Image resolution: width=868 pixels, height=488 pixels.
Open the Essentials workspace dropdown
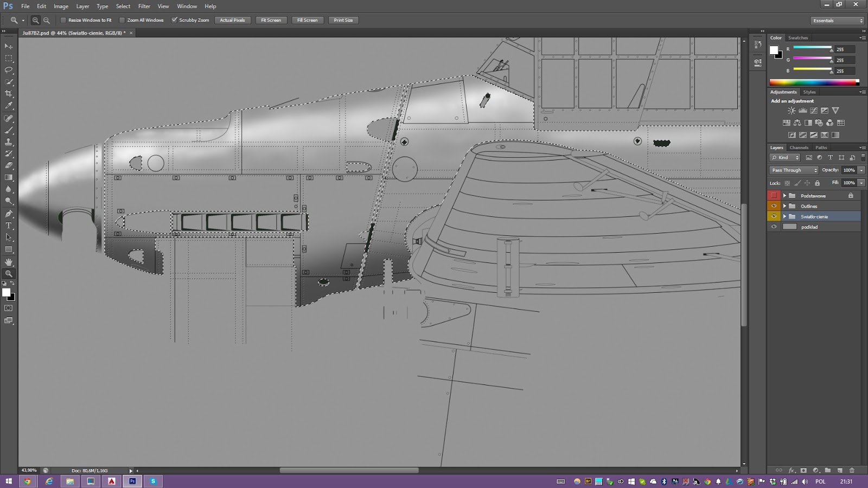tap(838, 21)
